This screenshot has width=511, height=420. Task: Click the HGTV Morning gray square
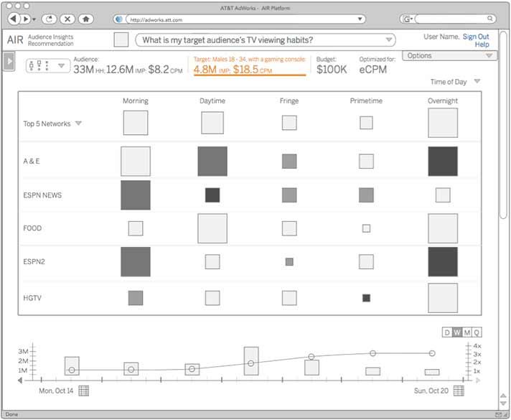(136, 298)
